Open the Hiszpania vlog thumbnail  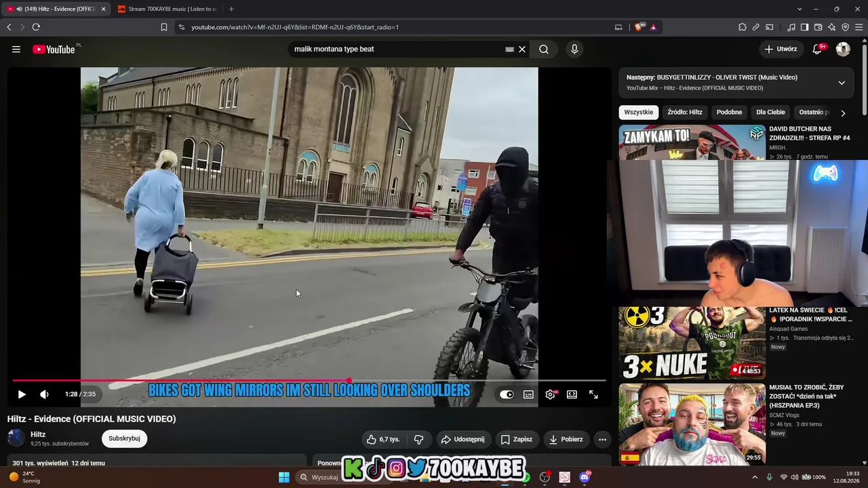pos(692,424)
